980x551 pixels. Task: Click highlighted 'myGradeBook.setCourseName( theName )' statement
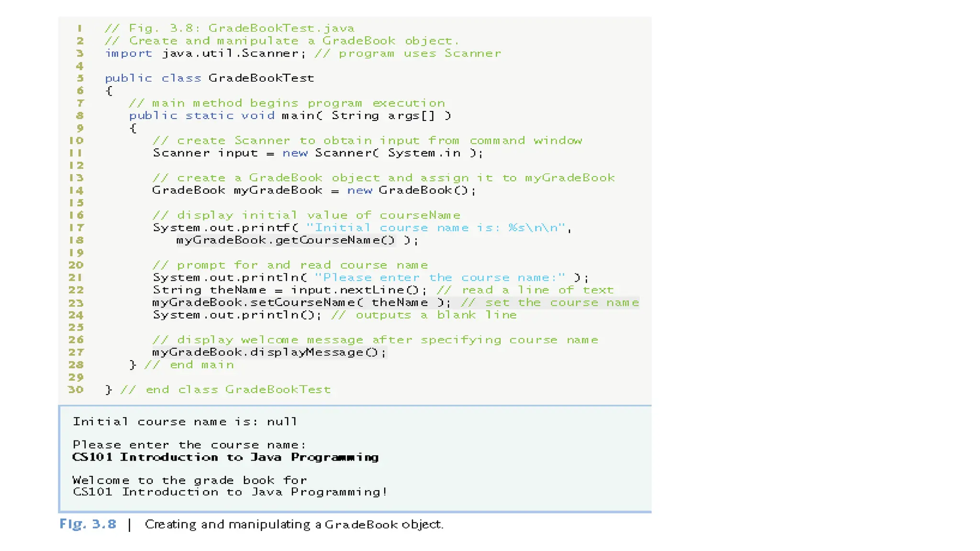point(301,302)
